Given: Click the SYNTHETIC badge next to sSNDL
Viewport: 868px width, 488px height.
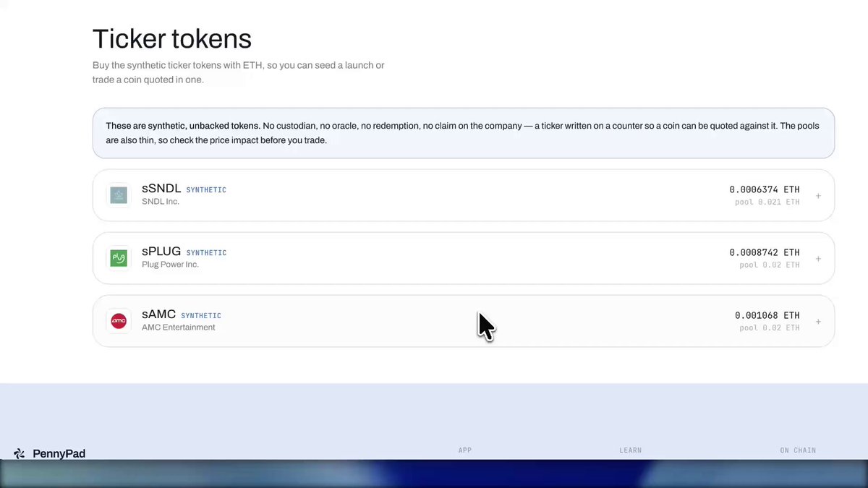Looking at the screenshot, I should [206, 190].
